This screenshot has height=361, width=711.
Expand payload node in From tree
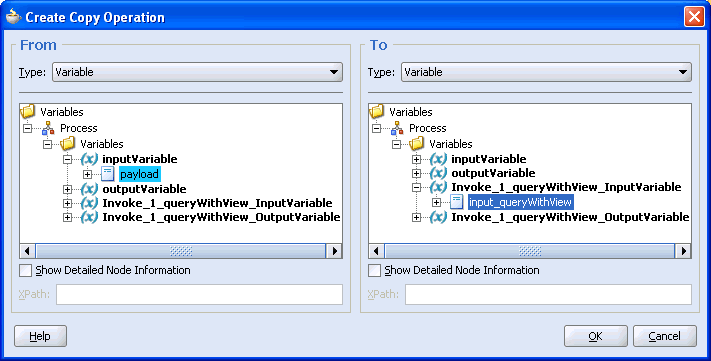[87, 174]
